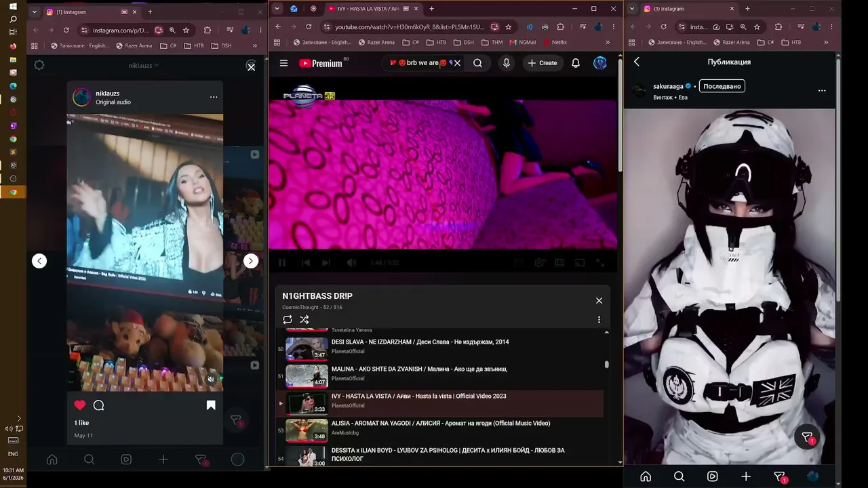This screenshot has height=488, width=868.
Task: Click the YouTube Create button
Action: point(542,63)
